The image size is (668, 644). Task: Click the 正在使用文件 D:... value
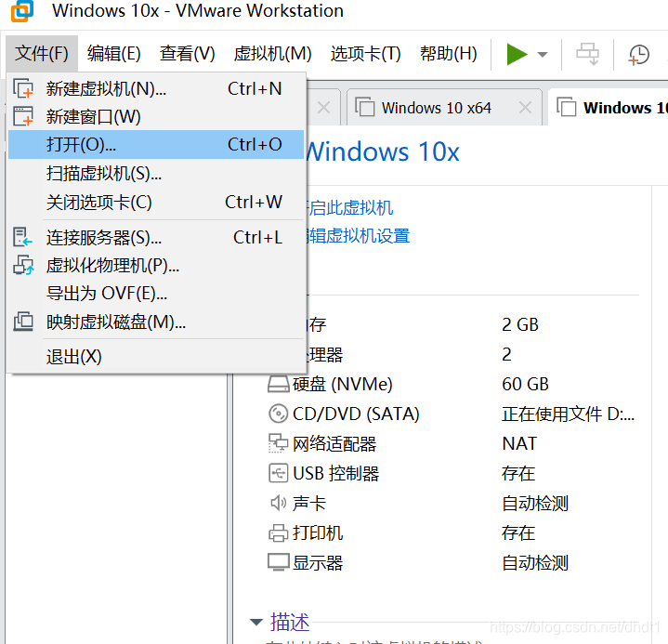point(568,414)
